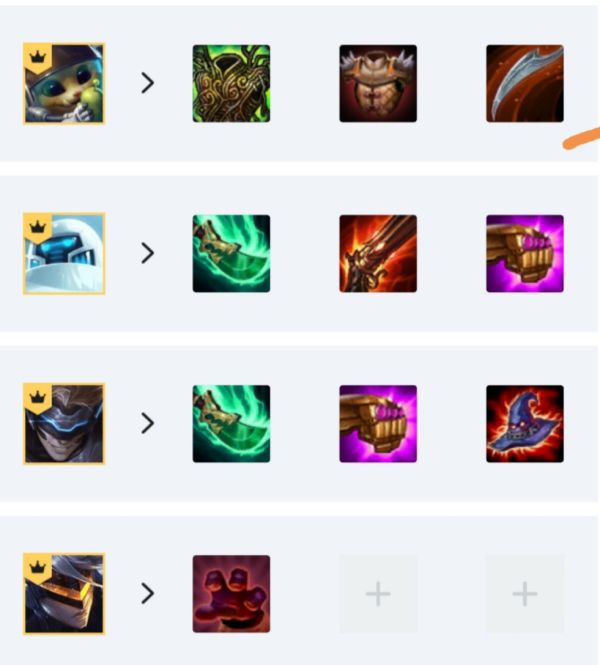The width and height of the screenshot is (600, 665).
Task: Expand the chevron beside white hooded champion
Action: (148, 253)
